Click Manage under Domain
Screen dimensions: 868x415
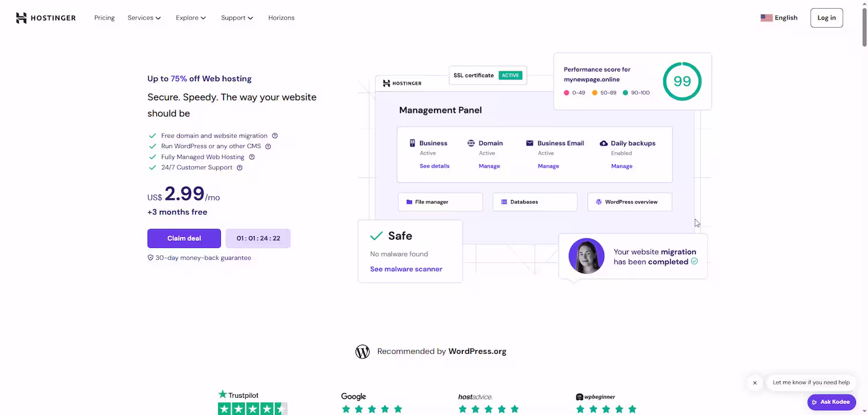[x=489, y=166]
